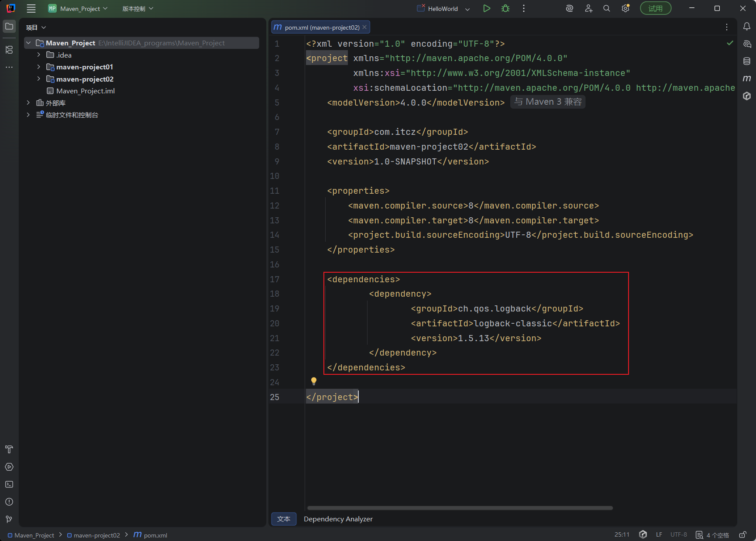Open AI Assistant swirl icon in toolbar
The image size is (756, 541).
pyautogui.click(x=570, y=8)
